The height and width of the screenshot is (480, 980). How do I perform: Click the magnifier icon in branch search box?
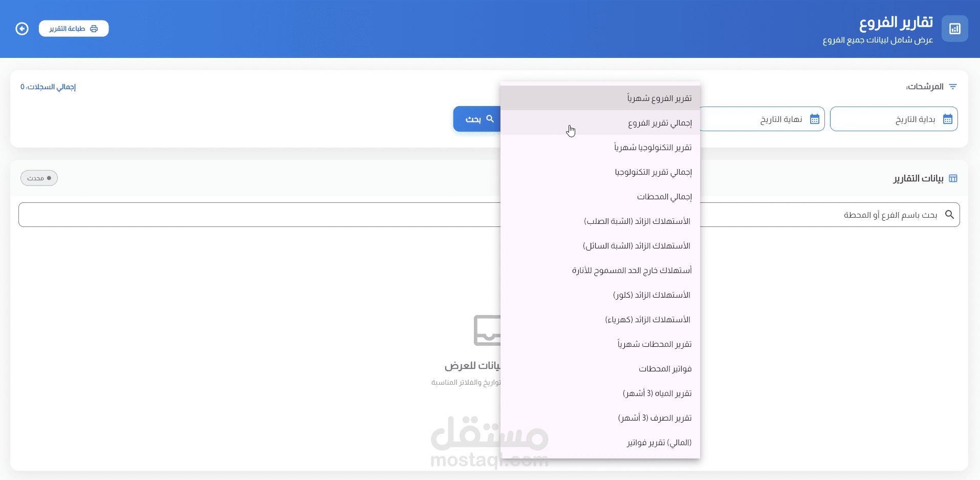949,215
